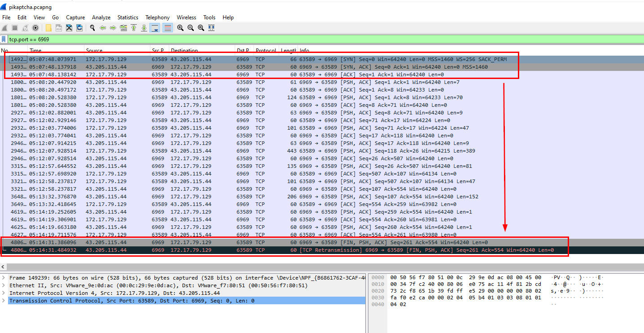Screen dimensions: 644x333
Task: Click the resize columns icon
Action: click(211, 28)
